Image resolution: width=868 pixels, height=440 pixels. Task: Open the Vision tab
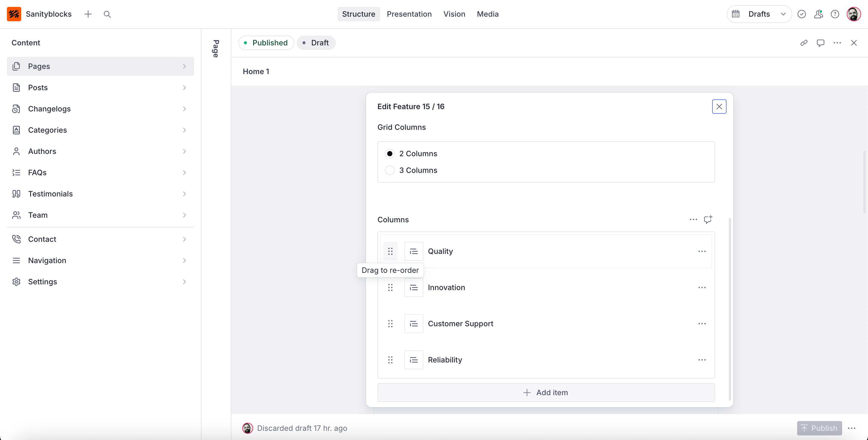(454, 14)
